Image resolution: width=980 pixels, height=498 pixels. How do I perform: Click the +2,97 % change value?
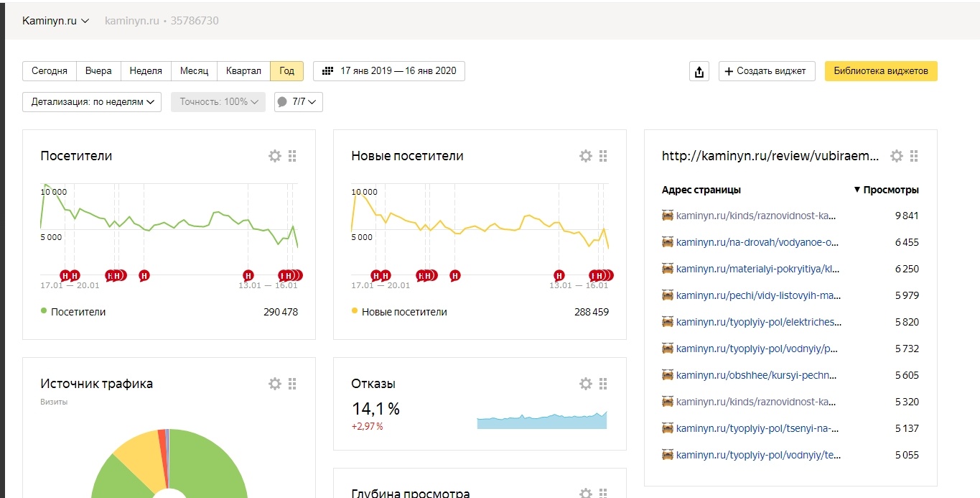pyautogui.click(x=367, y=427)
